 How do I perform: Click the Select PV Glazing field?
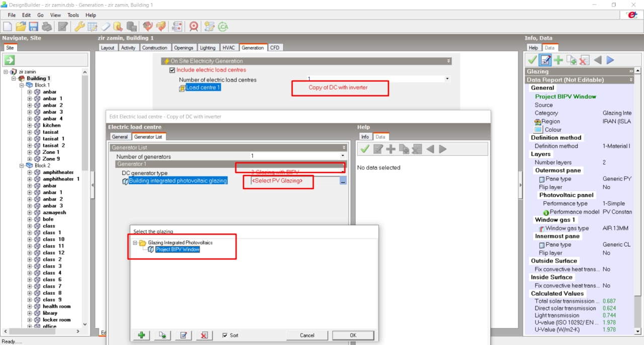pos(295,181)
